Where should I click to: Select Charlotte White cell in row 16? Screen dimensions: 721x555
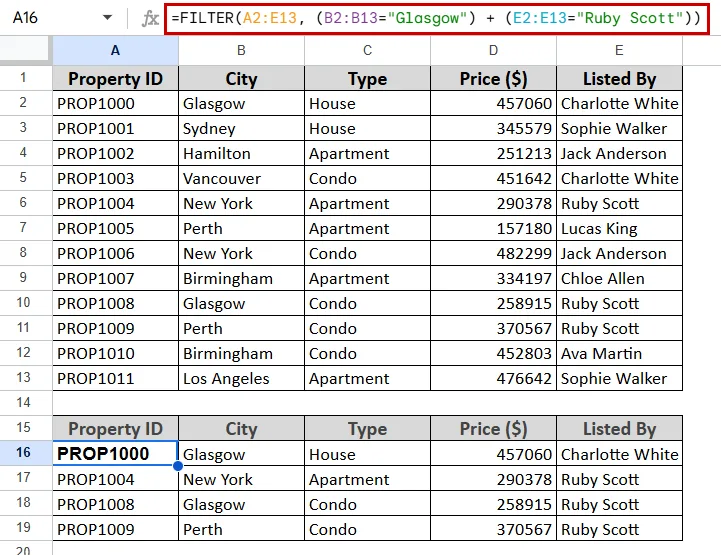pos(619,453)
